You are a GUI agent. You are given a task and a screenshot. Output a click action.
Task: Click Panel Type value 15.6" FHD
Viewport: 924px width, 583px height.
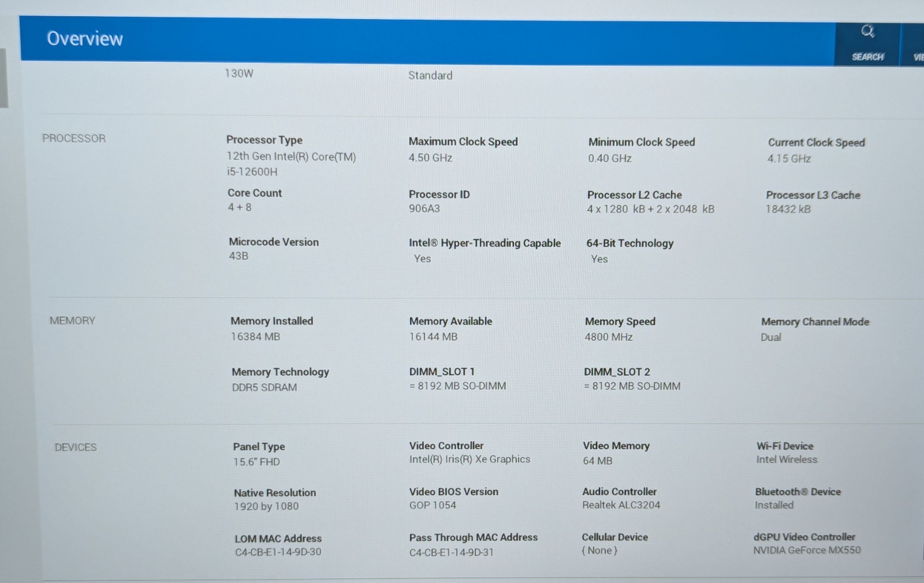point(256,462)
